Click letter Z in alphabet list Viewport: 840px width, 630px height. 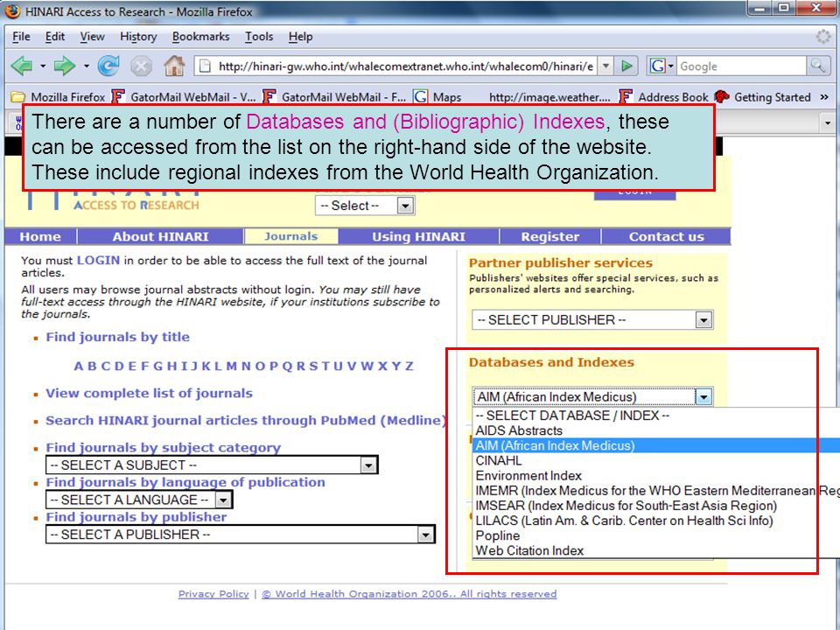pyautogui.click(x=409, y=367)
